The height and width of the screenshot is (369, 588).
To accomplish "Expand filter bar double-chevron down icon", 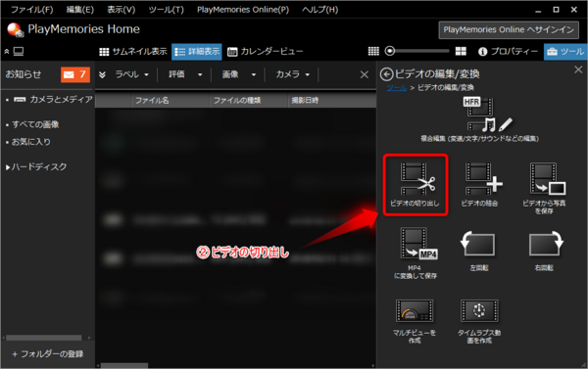I will [x=102, y=74].
